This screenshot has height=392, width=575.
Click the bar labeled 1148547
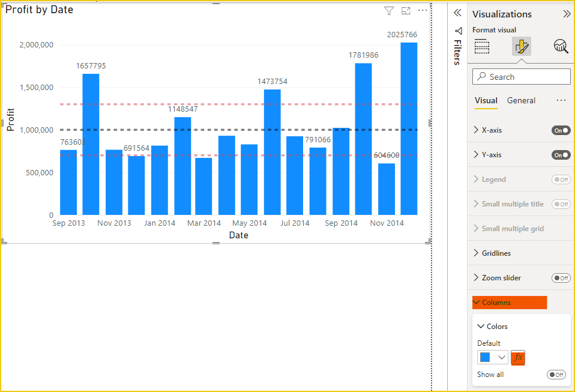[182, 166]
